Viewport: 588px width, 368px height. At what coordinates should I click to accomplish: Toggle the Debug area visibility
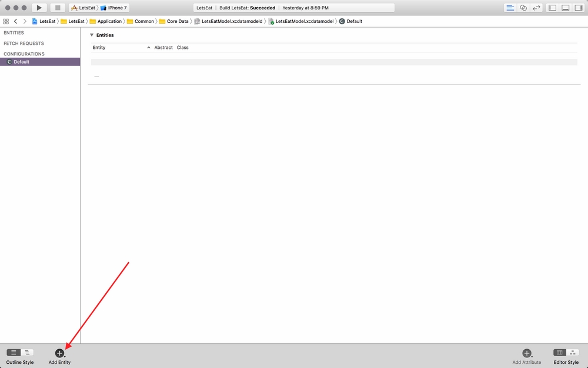(x=565, y=8)
